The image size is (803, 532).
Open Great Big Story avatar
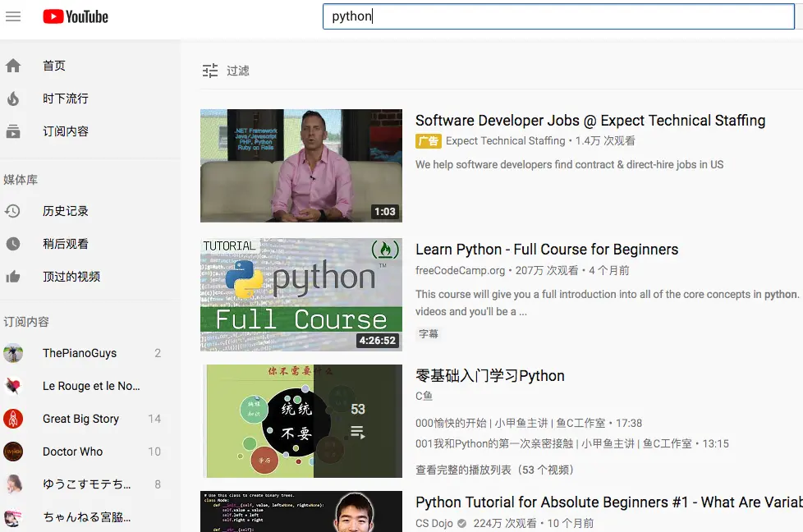[13, 419]
